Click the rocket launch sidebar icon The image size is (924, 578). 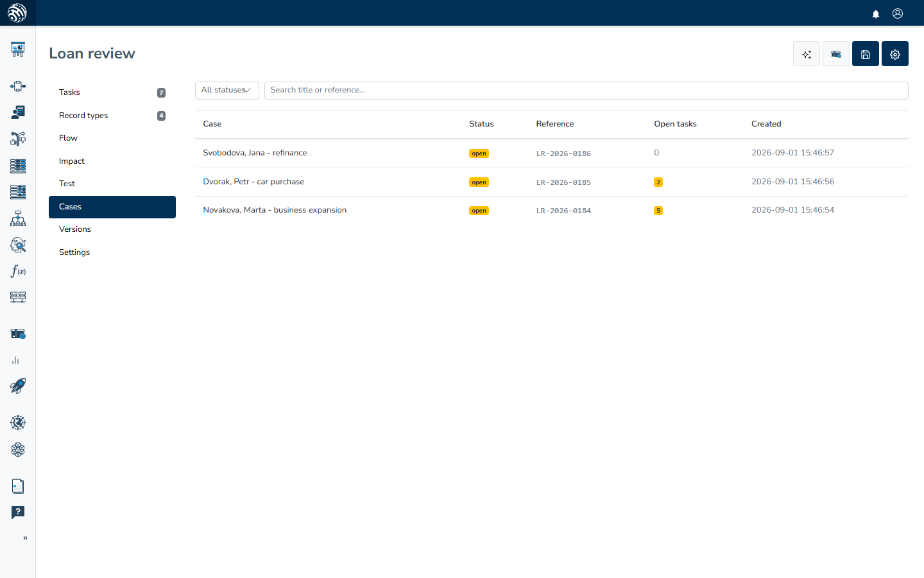point(18,385)
